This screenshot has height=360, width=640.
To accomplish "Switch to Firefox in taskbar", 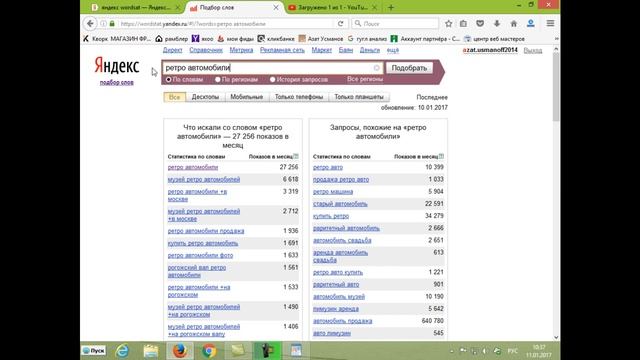I will (180, 351).
